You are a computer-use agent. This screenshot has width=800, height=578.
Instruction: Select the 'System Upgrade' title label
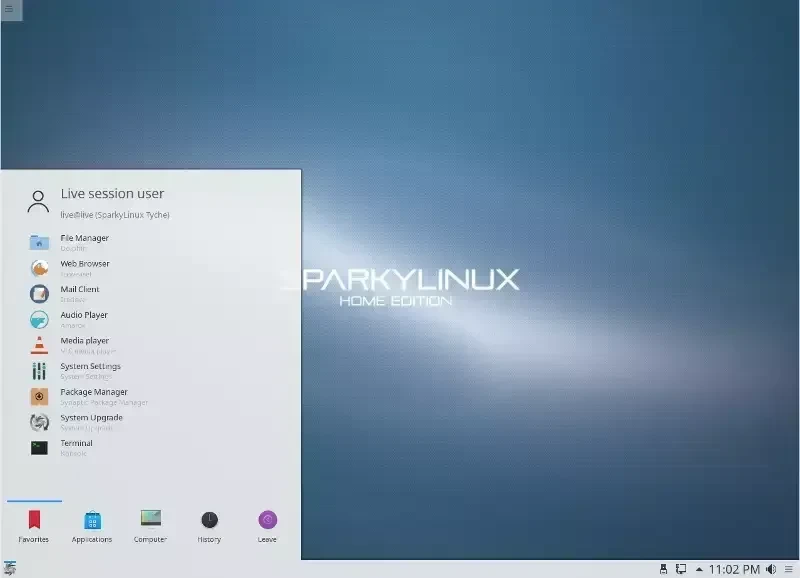[x=91, y=417]
